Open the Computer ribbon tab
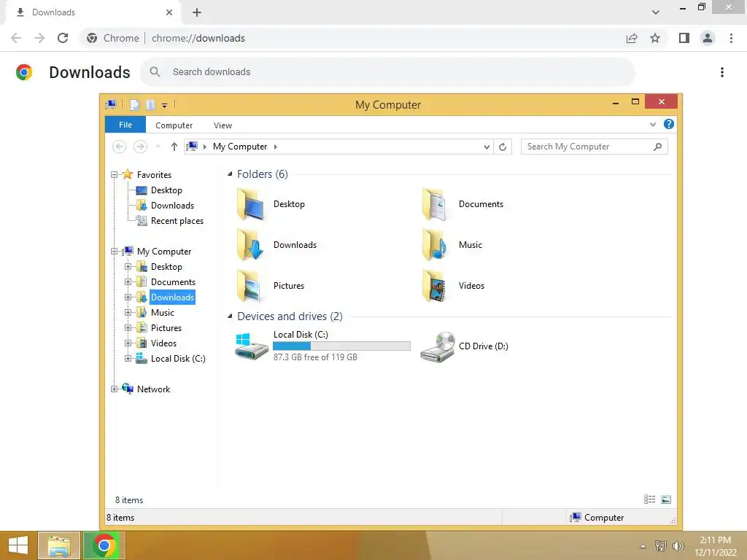Image resolution: width=747 pixels, height=560 pixels. [174, 125]
